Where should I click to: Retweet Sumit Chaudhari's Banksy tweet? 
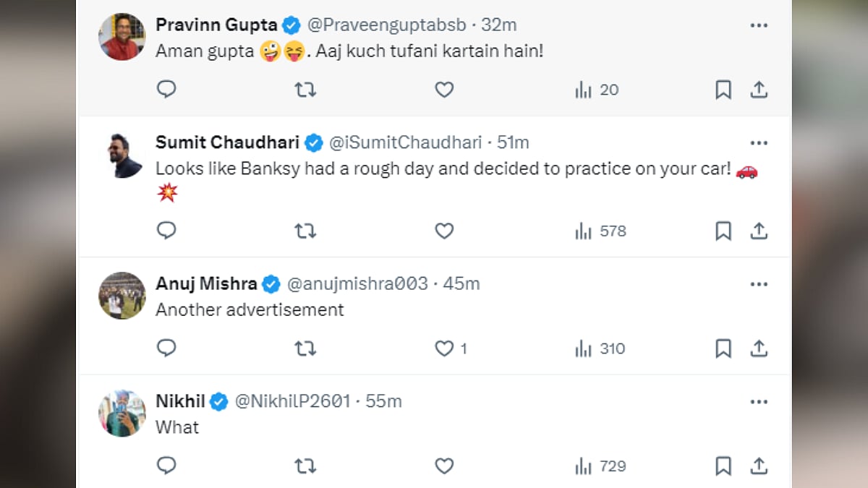(x=305, y=231)
